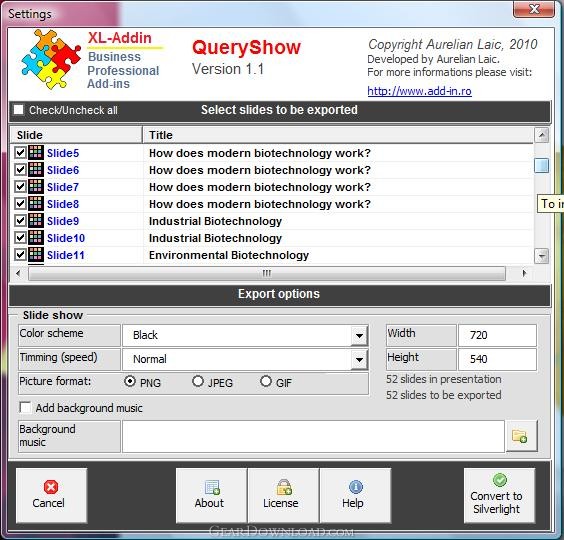Select the Slide9 row name
564x540 pixels.
coord(63,221)
